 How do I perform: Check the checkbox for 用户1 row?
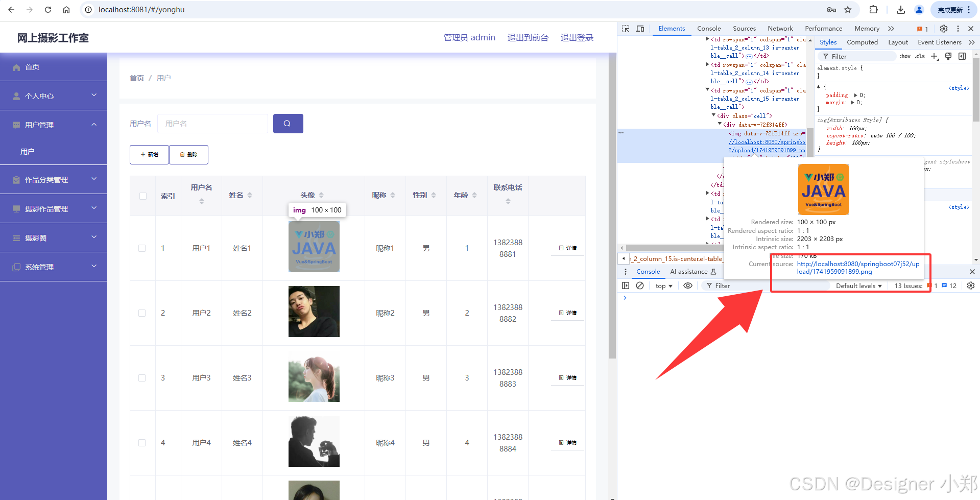[142, 248]
